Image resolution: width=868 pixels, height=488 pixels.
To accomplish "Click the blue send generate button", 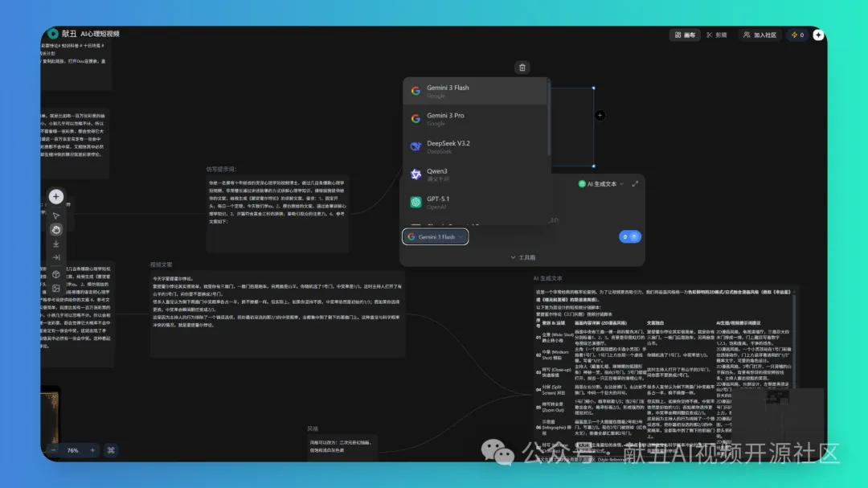I will [629, 236].
